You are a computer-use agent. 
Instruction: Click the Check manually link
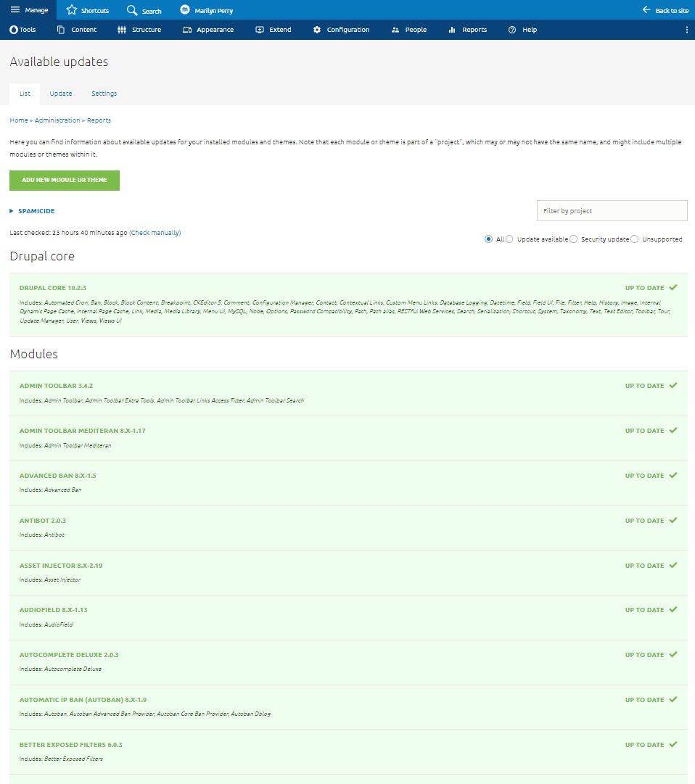point(155,233)
